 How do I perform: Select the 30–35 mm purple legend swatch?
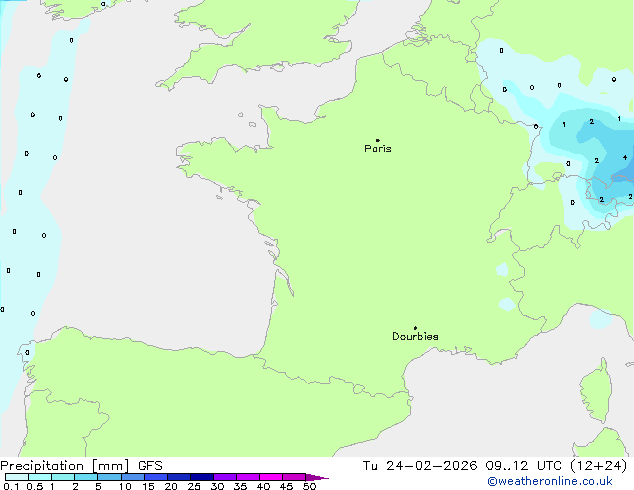pyautogui.click(x=225, y=477)
